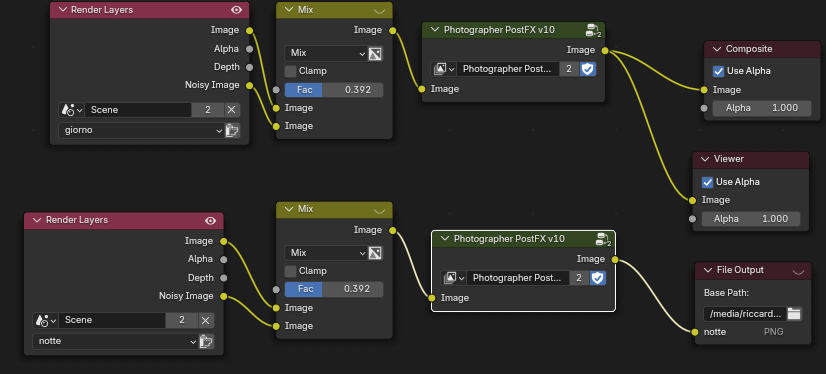Click options icon in File Output node header
This screenshot has width=826, height=374.
click(799, 271)
